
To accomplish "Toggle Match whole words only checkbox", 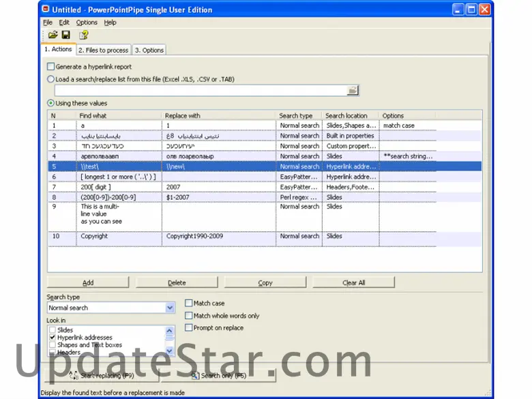I will pos(189,316).
